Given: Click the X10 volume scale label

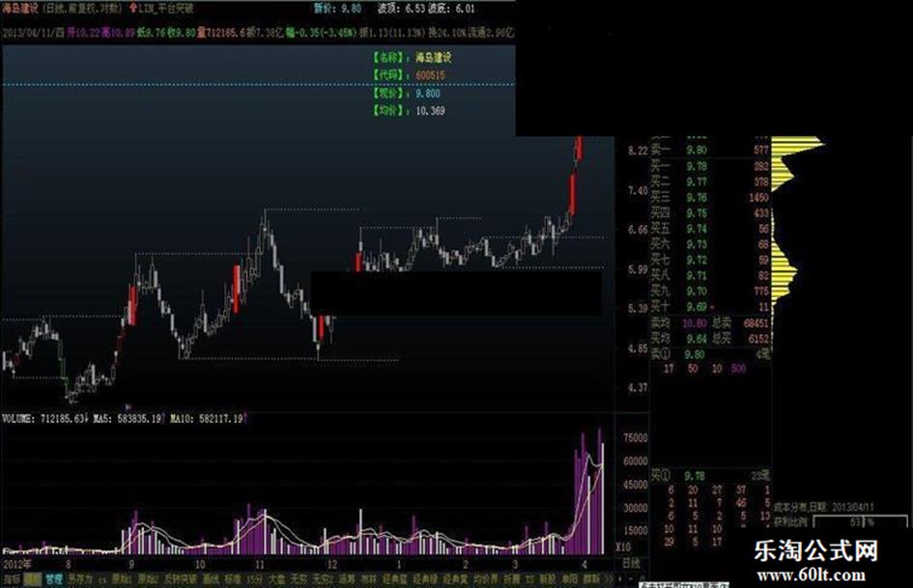Looking at the screenshot, I should [x=622, y=547].
